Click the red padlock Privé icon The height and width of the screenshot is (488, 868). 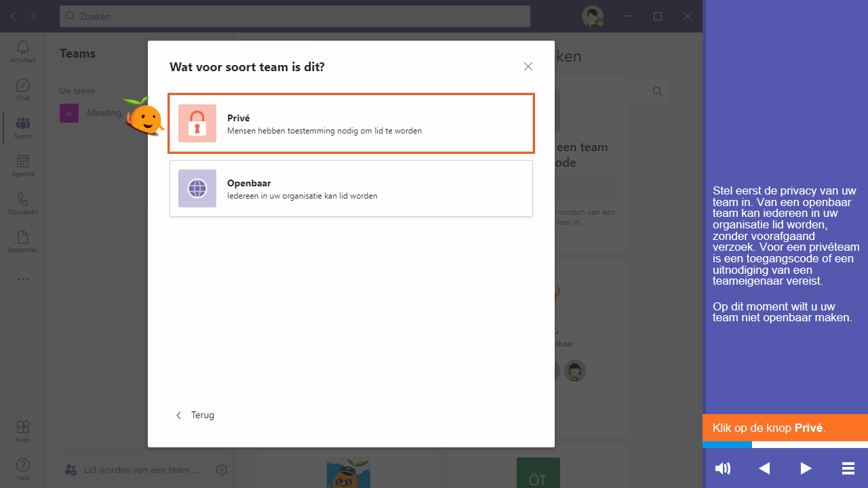pyautogui.click(x=197, y=123)
